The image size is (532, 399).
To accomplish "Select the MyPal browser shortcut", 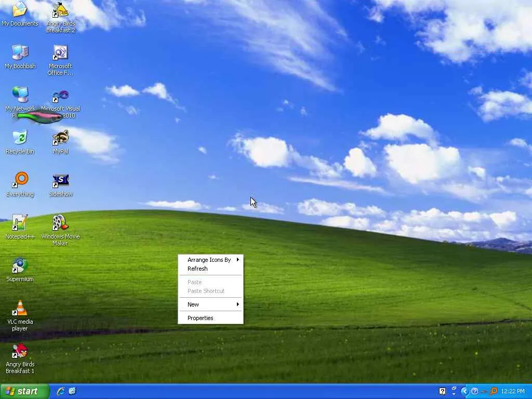I will coord(60,142).
